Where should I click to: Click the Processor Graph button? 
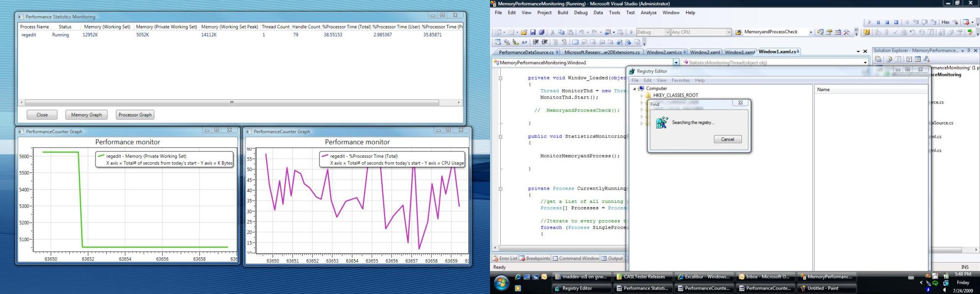pos(135,115)
